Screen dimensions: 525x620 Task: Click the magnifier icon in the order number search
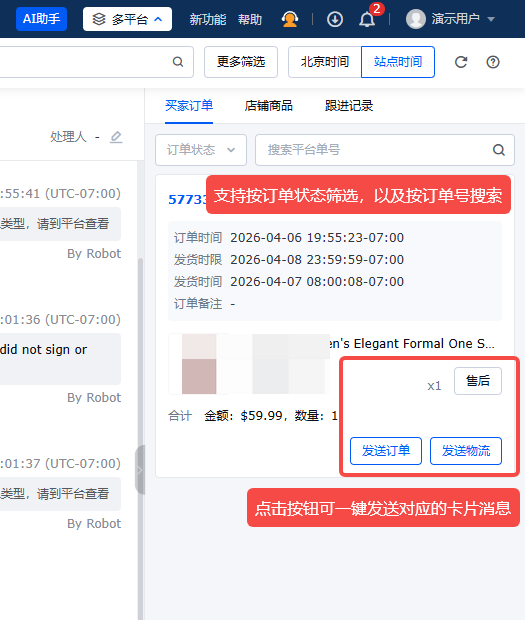tap(499, 150)
